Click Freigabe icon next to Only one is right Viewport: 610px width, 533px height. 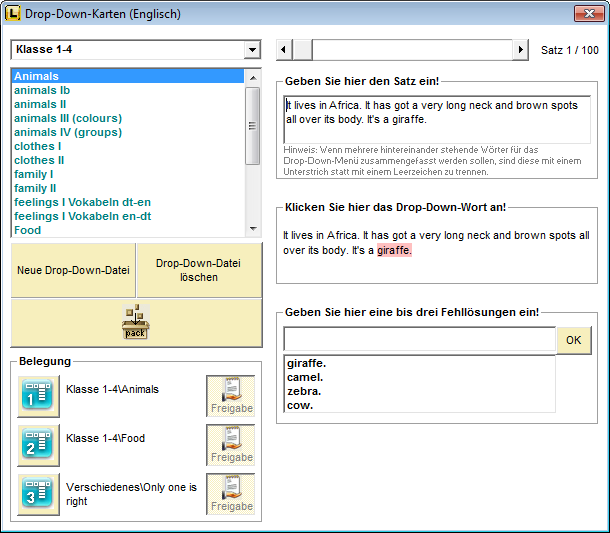click(231, 494)
